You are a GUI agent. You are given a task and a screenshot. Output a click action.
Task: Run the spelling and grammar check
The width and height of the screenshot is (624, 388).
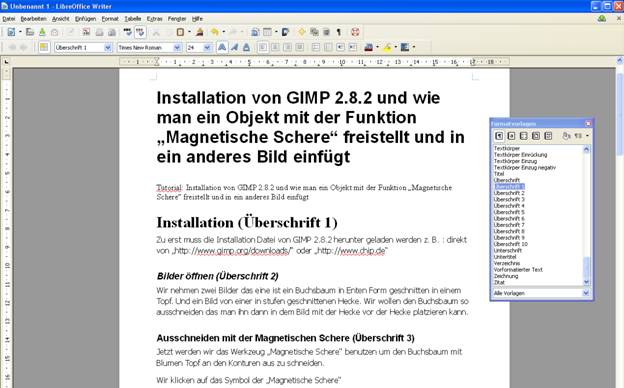(x=127, y=32)
